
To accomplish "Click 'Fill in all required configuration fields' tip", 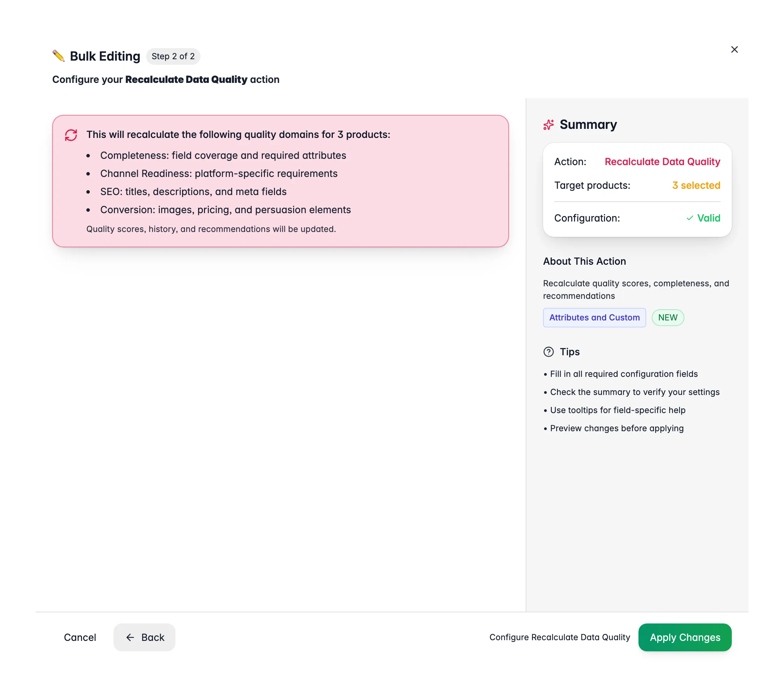I will 624,374.
